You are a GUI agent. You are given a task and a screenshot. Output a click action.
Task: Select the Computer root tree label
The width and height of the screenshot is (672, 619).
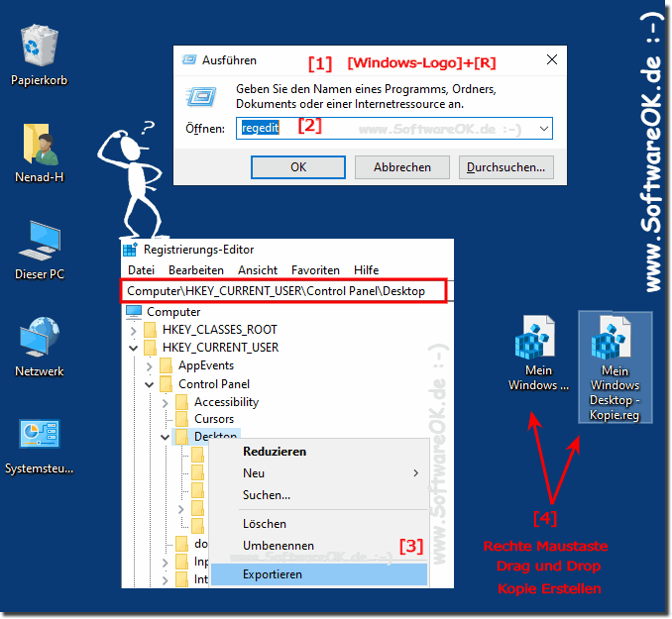click(x=173, y=312)
